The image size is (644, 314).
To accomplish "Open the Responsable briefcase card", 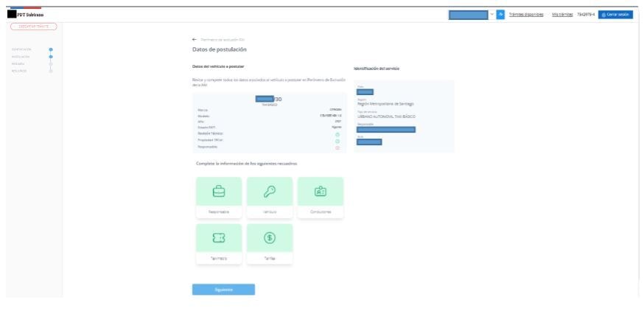I will click(219, 198).
